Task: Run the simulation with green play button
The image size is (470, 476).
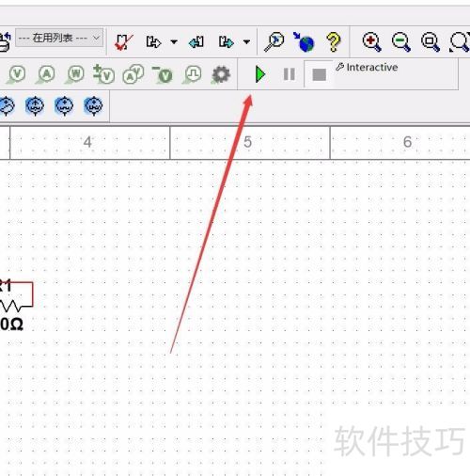Action: coord(259,74)
